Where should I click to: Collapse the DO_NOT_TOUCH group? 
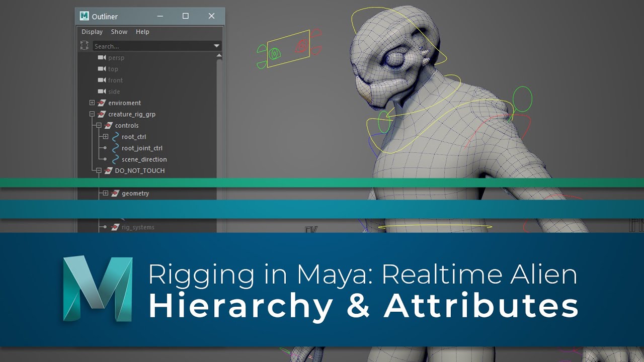tap(99, 170)
